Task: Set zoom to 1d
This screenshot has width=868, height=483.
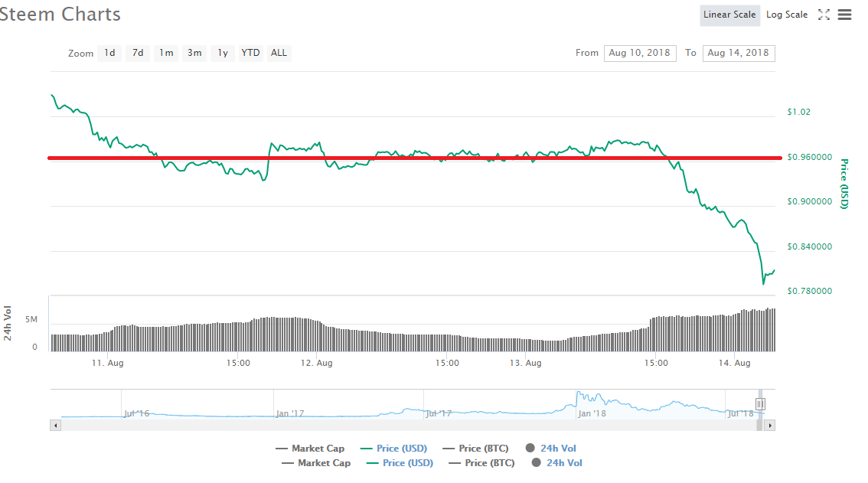Action: point(109,53)
